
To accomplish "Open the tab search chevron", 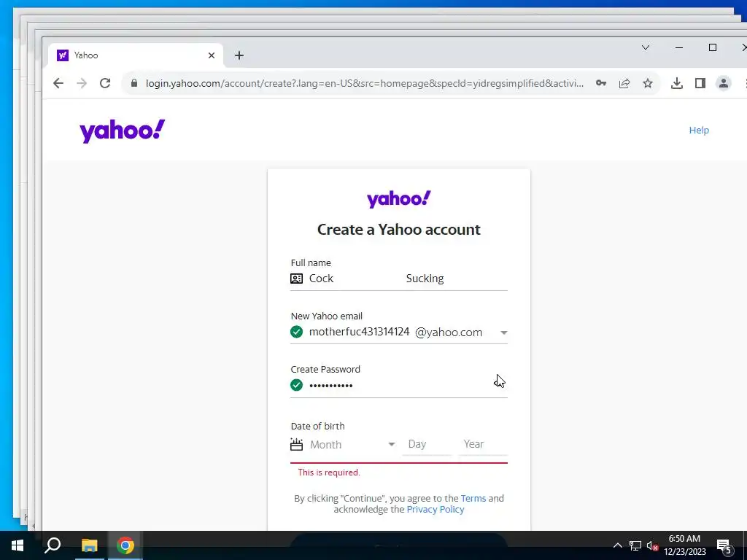I will pyautogui.click(x=646, y=47).
